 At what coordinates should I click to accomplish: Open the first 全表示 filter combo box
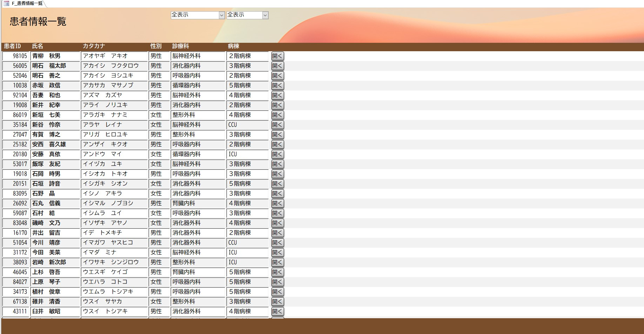pos(197,15)
